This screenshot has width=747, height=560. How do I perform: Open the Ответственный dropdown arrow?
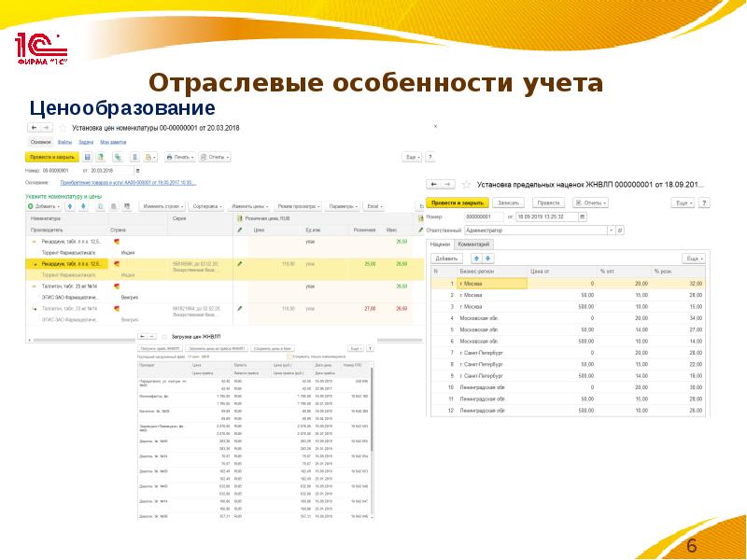pyautogui.click(x=611, y=230)
